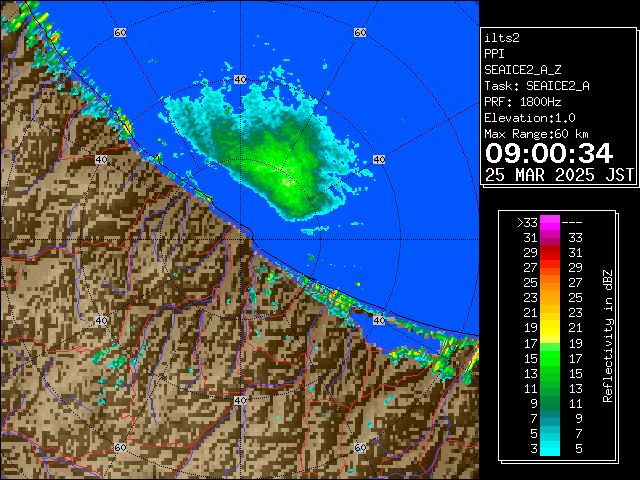Select the "Elevation:1.0" text

(x=530, y=118)
